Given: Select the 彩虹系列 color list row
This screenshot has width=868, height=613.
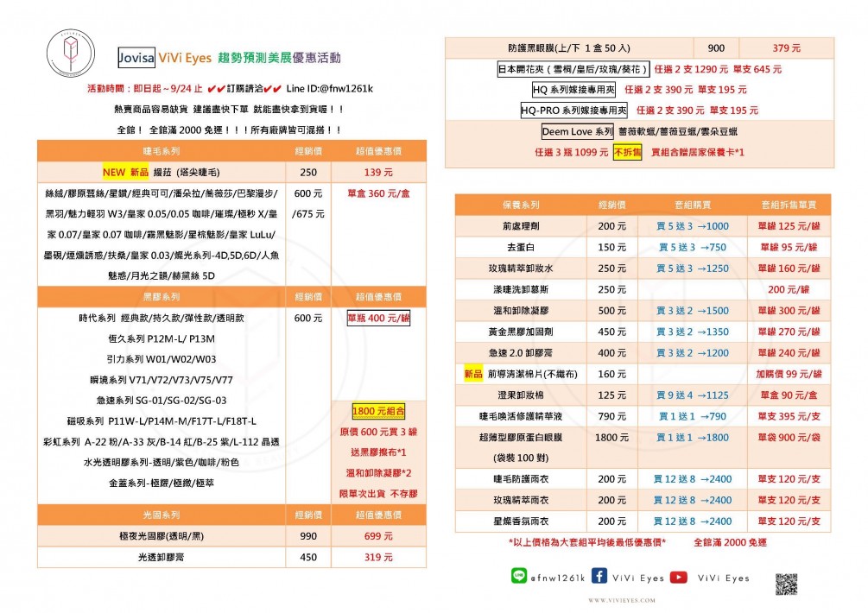Looking at the screenshot, I should [x=162, y=442].
